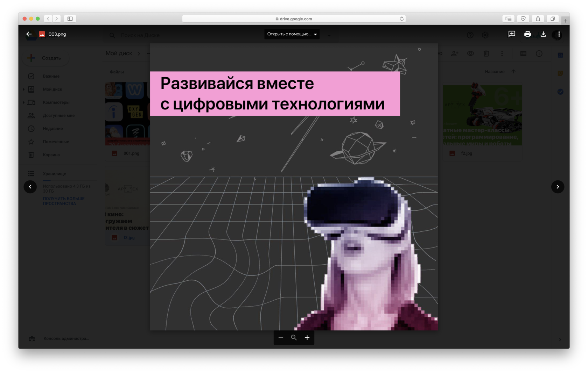Navigate forward in Safari history

pyautogui.click(x=57, y=19)
